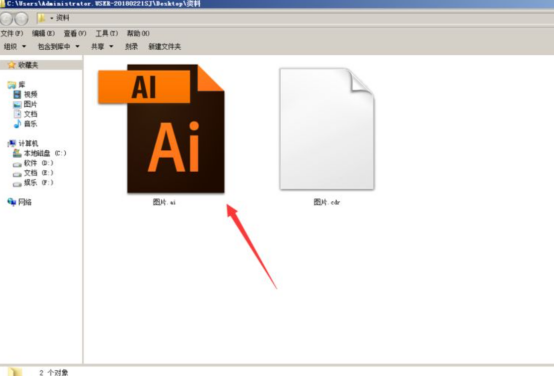Click the status bar folder icon

coord(15,372)
